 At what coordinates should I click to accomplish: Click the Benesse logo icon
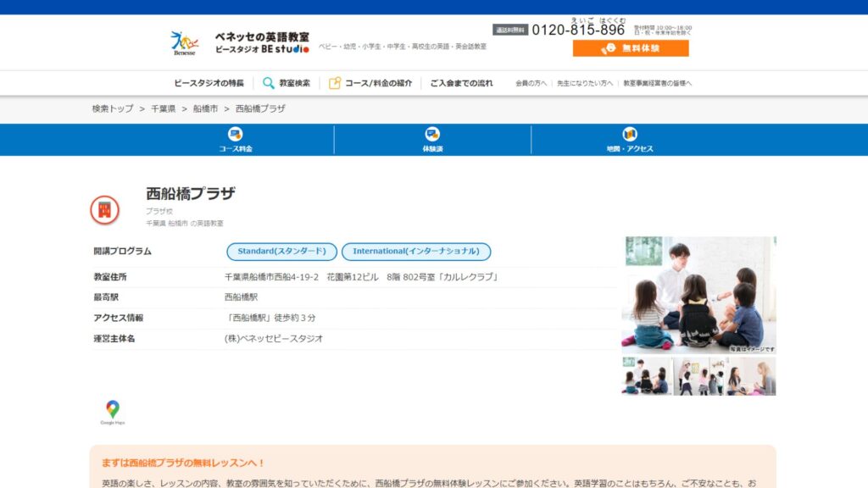[x=184, y=43]
